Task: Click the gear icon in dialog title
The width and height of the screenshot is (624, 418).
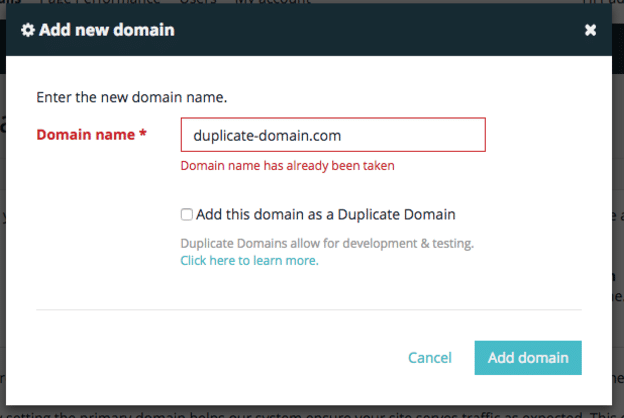Action: pos(28,30)
